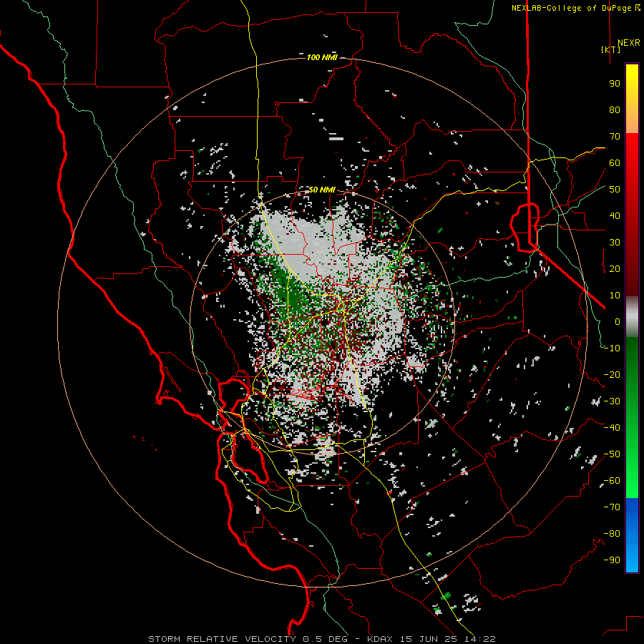Click the 30 value on the velocity scale
The image size is (644, 644).
(615, 243)
